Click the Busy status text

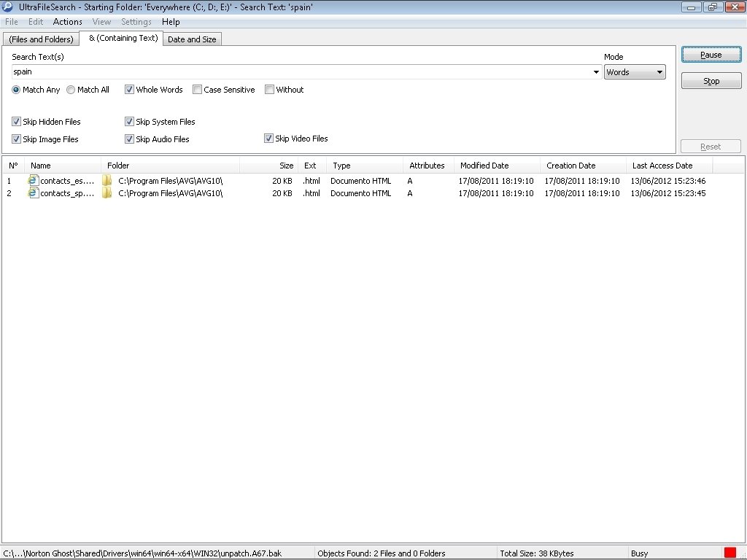(639, 553)
